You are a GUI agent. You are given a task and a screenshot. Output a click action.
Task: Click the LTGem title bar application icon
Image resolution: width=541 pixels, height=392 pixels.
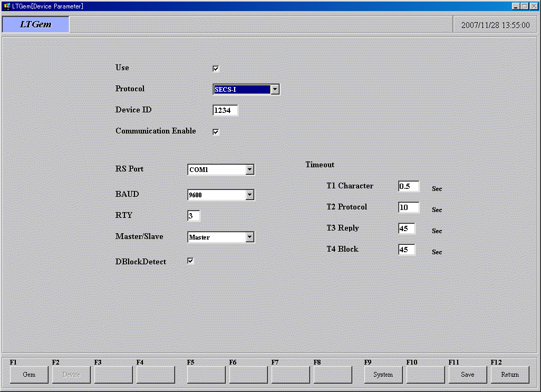(6, 6)
